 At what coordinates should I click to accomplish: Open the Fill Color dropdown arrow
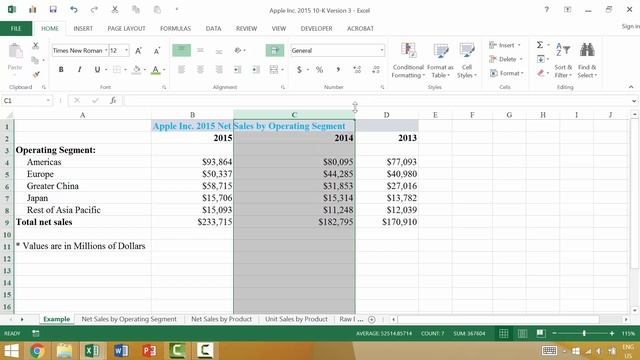pyautogui.click(x=144, y=70)
